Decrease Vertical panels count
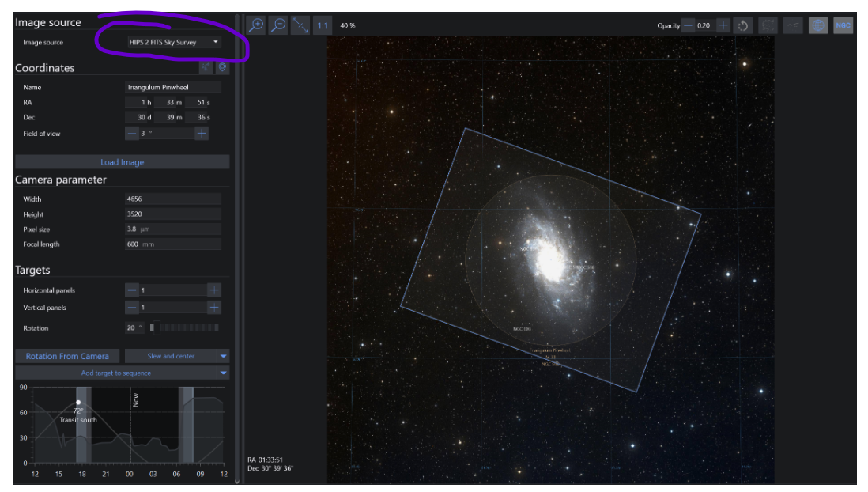The image size is (868, 492). (x=132, y=308)
